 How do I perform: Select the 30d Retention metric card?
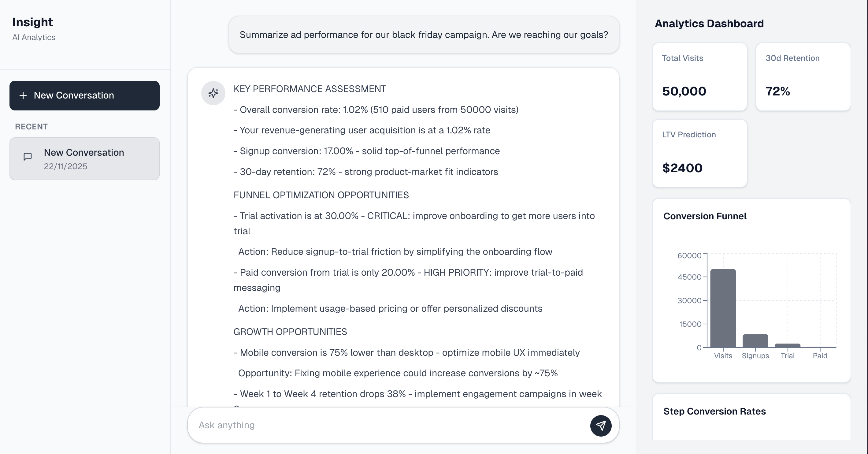click(803, 77)
